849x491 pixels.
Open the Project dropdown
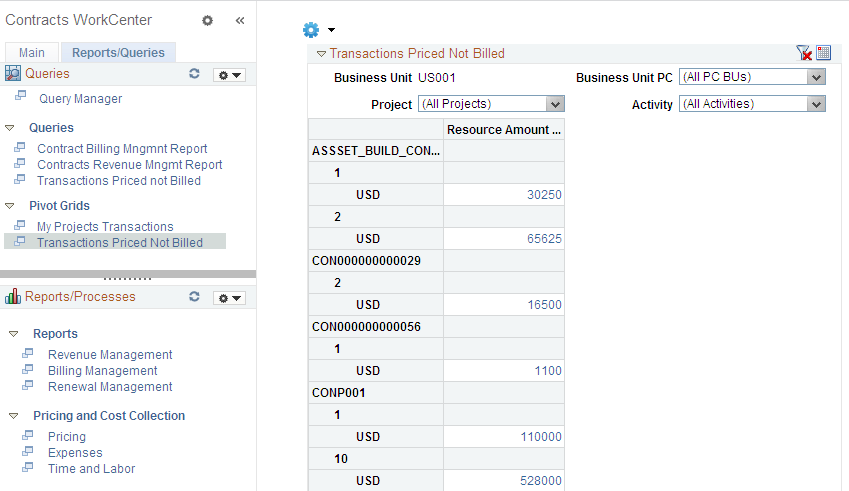tap(556, 104)
